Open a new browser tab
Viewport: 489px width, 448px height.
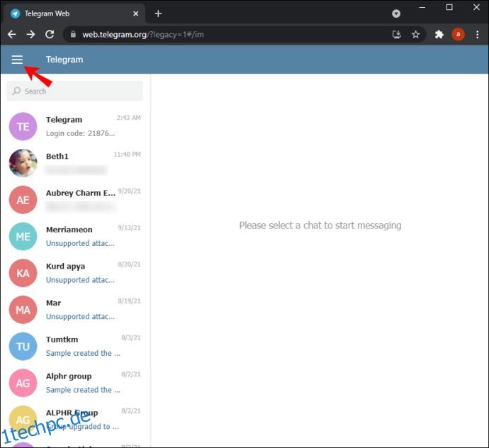coord(158,13)
